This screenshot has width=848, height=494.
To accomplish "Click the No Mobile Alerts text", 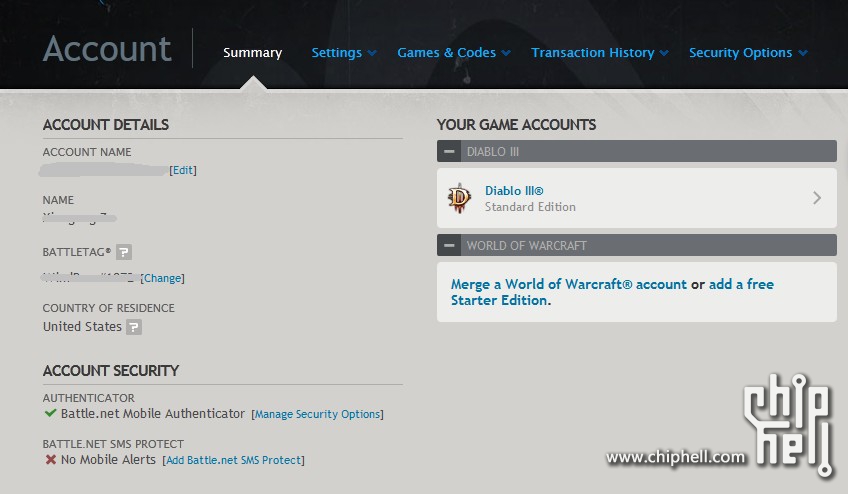I will (x=108, y=459).
